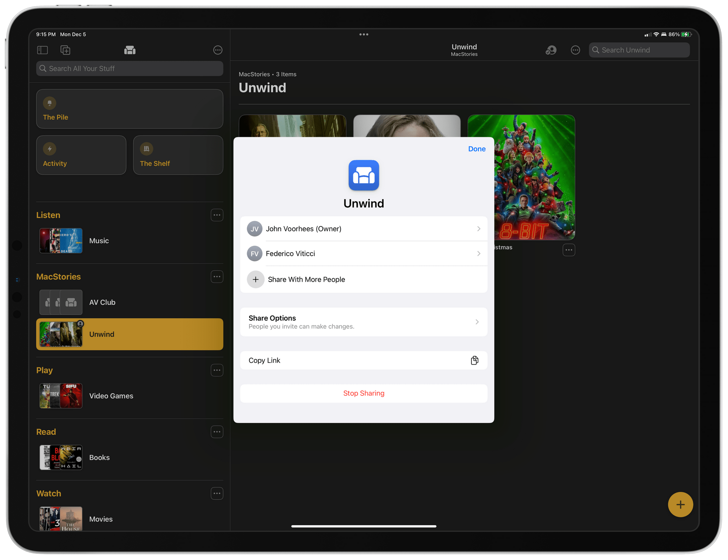The height and width of the screenshot is (560, 728).
Task: Open the sidebar more options ellipsis
Action: click(218, 50)
